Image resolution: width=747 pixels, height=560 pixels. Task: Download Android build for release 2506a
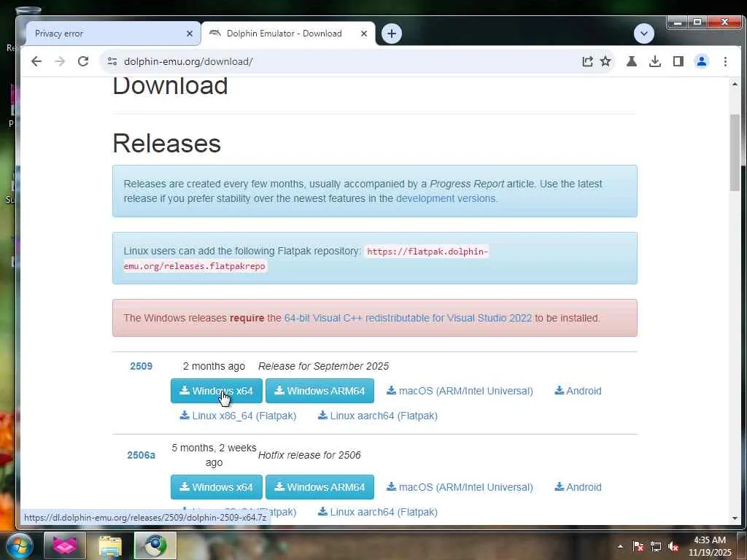pos(578,487)
